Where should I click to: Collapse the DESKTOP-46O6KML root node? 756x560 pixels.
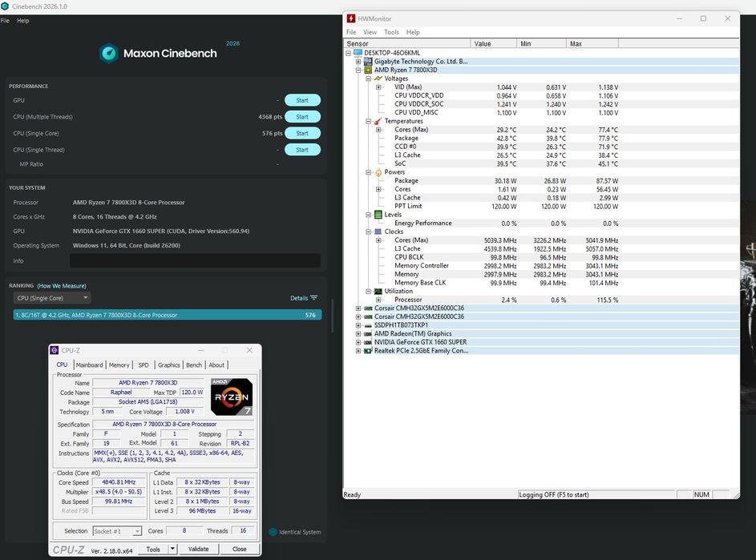coord(348,53)
